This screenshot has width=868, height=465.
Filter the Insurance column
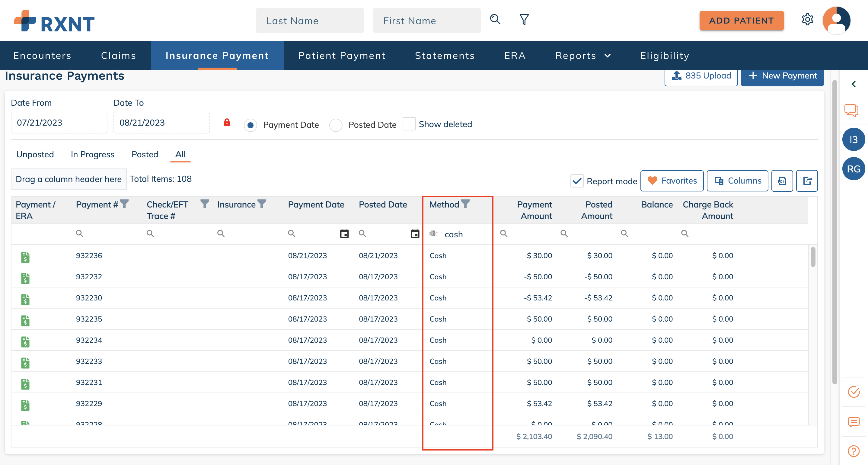(261, 204)
